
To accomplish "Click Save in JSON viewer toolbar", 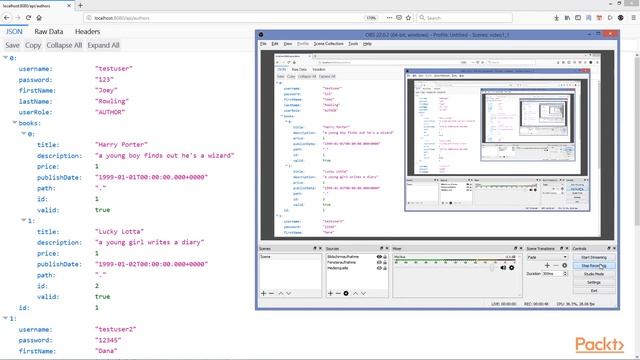I will [x=12, y=45].
